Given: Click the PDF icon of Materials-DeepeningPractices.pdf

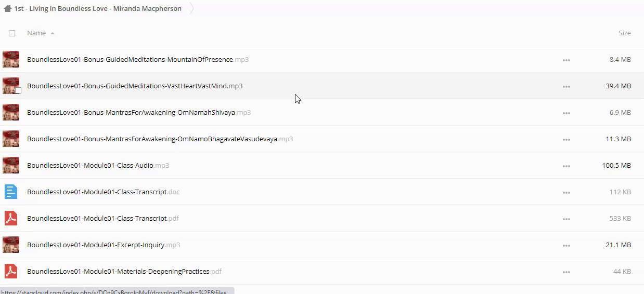Looking at the screenshot, I should pos(11,272).
